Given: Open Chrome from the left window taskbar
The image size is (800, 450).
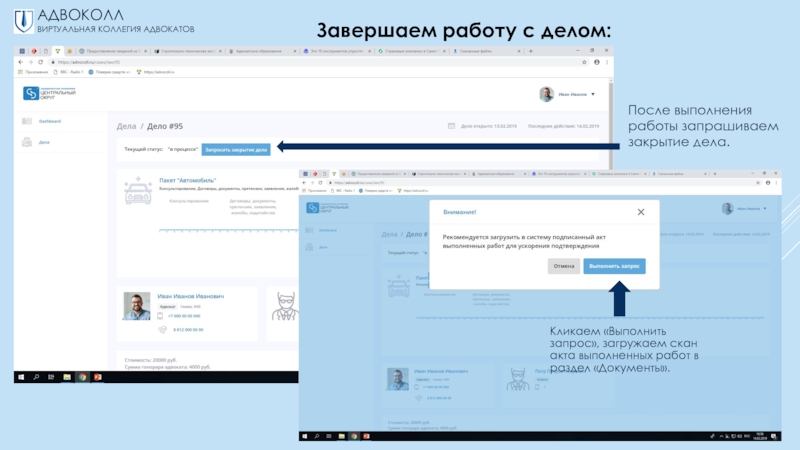Looking at the screenshot, I should pyautogui.click(x=82, y=377).
